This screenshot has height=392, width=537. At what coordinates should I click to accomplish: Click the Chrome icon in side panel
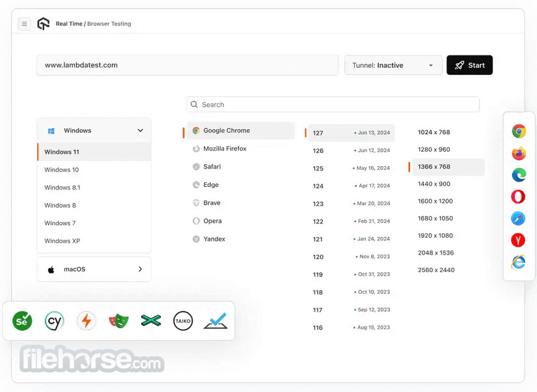coord(519,131)
